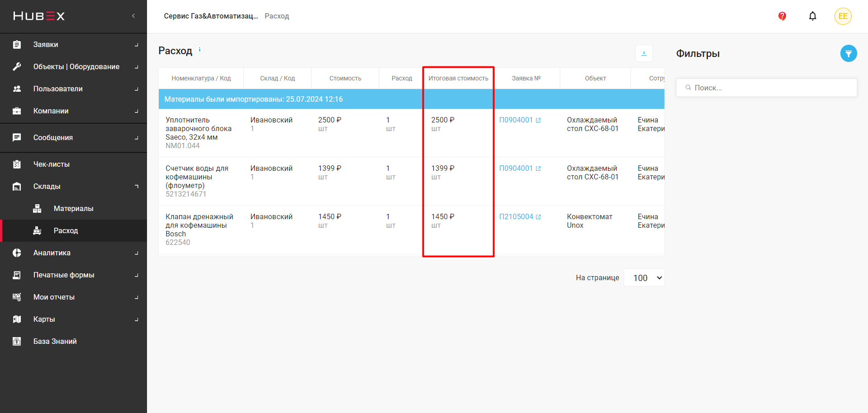This screenshot has height=413, width=868.
Task: Click the EE user avatar
Action: (x=843, y=16)
